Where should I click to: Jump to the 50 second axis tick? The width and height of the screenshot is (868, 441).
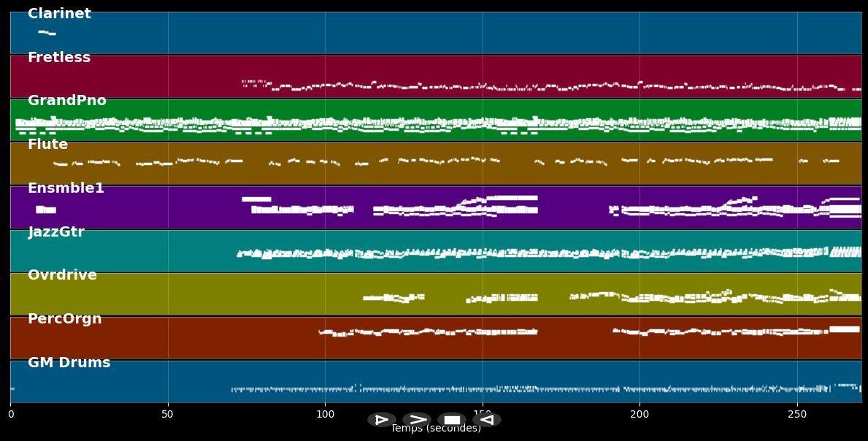pyautogui.click(x=168, y=415)
